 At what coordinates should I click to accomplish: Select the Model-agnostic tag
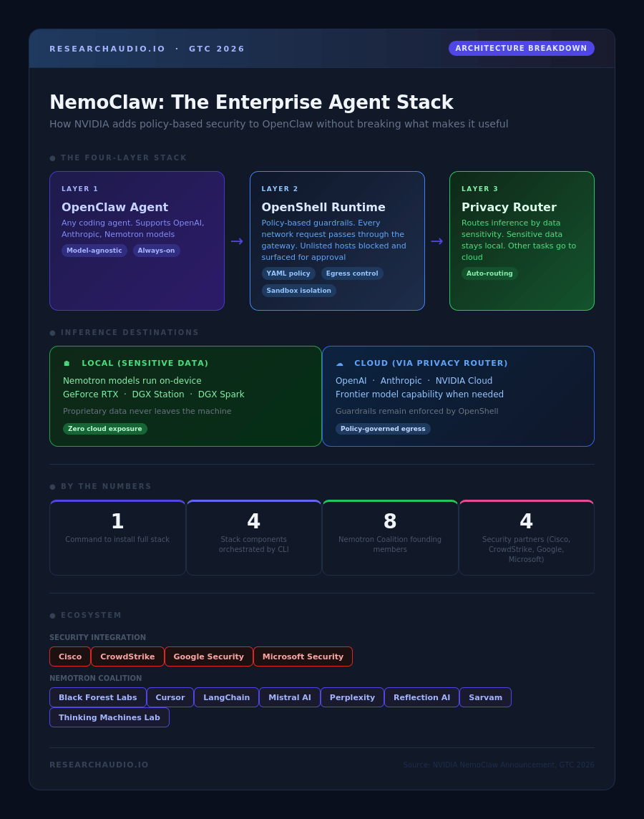pos(94,251)
